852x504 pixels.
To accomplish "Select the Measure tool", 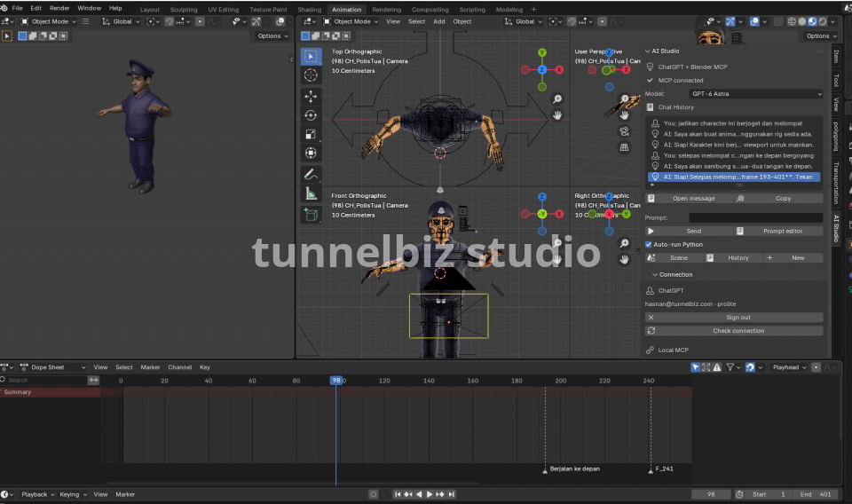I will coord(311,194).
